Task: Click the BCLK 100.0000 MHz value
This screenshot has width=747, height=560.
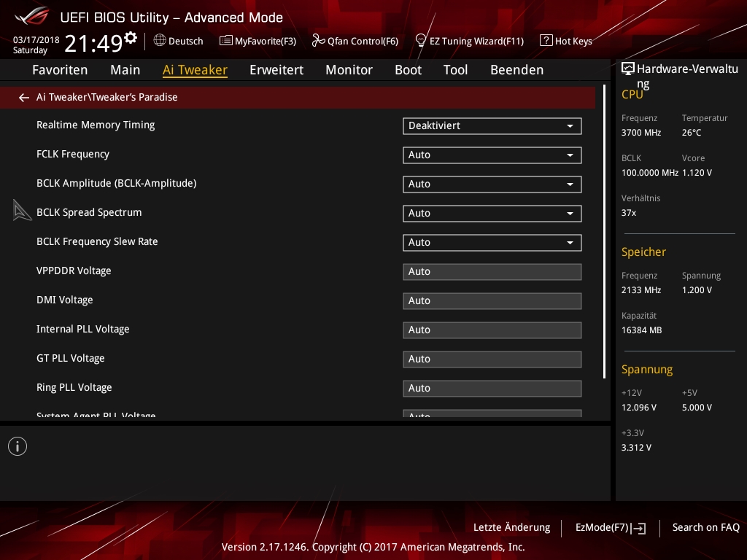Action: 650,173
